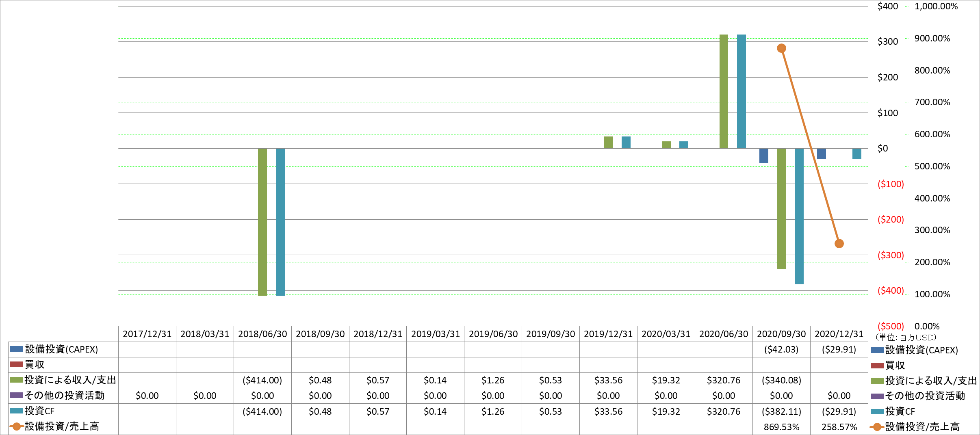Image resolution: width=980 pixels, height=435 pixels.
Task: Select ($414.00) in the 投資CF row
Action: pos(262,411)
